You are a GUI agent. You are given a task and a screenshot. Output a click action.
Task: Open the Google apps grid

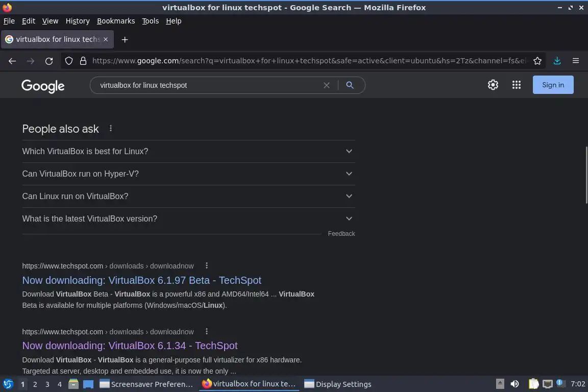click(517, 85)
